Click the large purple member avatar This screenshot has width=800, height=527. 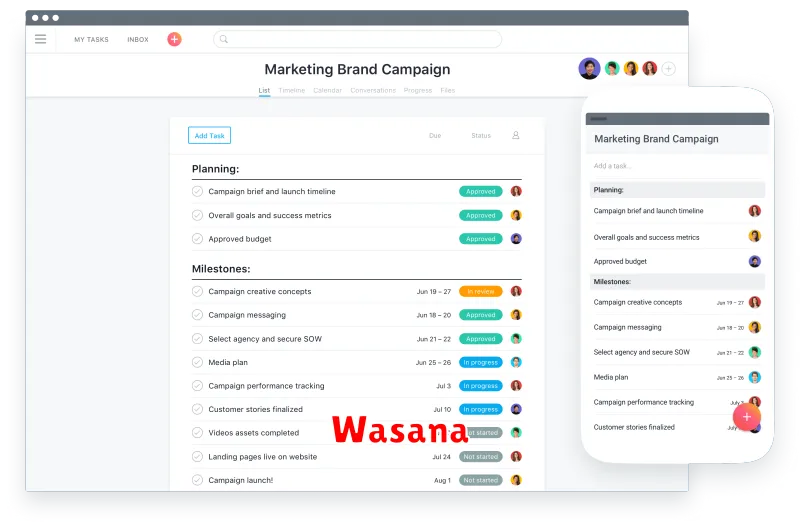[589, 68]
